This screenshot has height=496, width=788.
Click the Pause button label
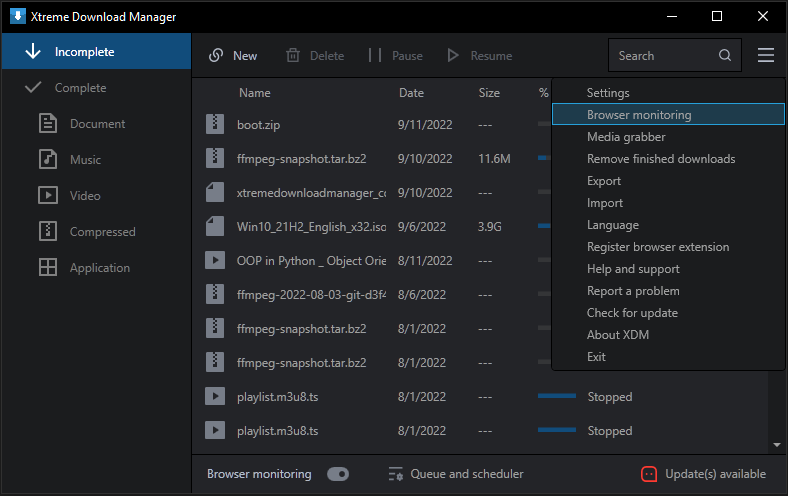(407, 56)
